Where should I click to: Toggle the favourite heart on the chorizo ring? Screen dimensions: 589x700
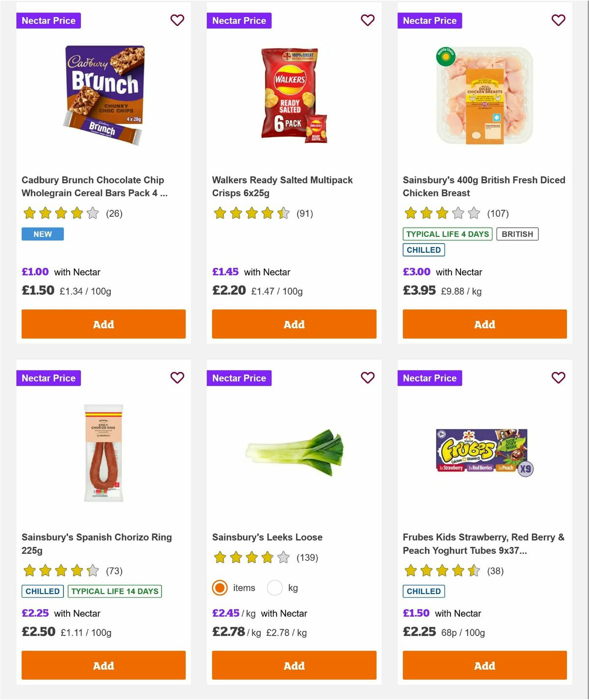(177, 378)
